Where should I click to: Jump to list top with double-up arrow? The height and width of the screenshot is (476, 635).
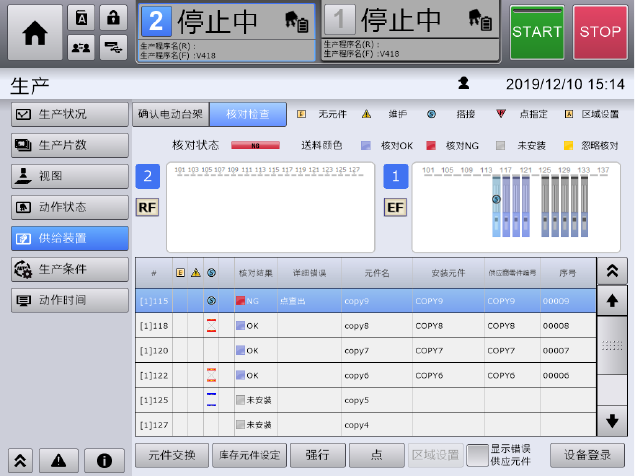pos(612,271)
